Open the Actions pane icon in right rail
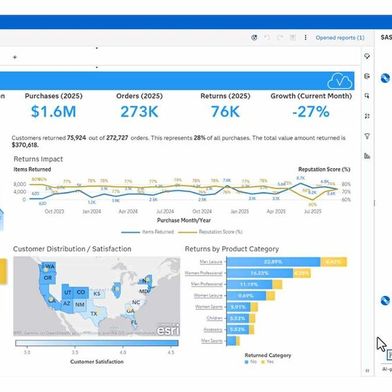Screen dimensions: 392x392 click(367, 76)
